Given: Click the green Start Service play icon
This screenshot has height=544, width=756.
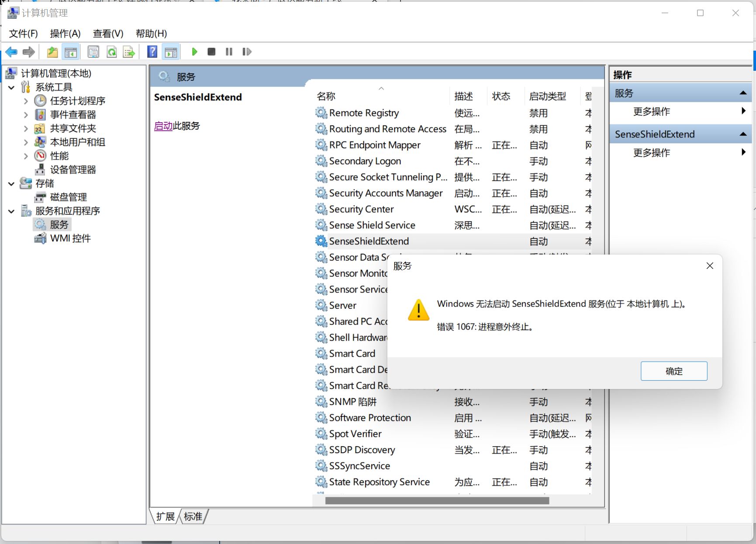Looking at the screenshot, I should pos(194,52).
